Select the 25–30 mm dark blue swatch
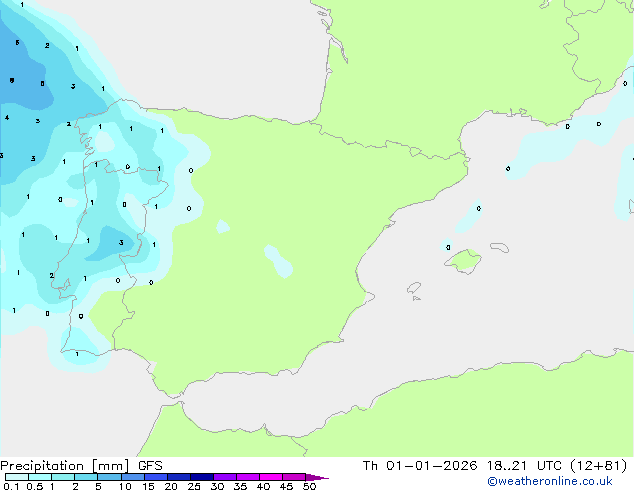 click(x=202, y=477)
